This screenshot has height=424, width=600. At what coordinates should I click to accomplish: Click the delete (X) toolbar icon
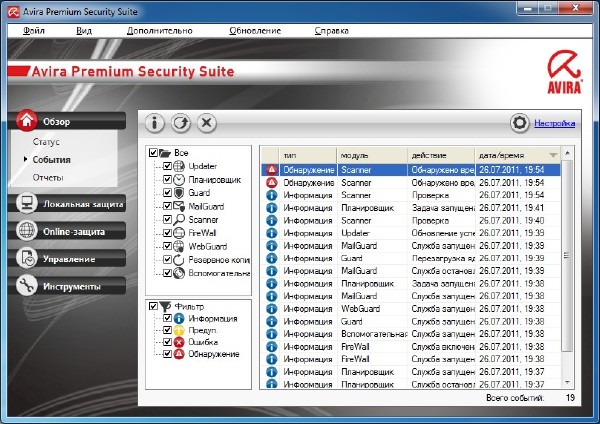[x=206, y=123]
